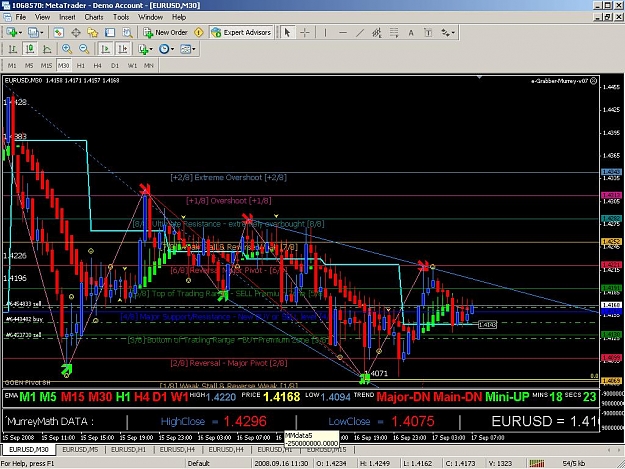The height and width of the screenshot is (469, 625).
Task: Toggle chart shift button
Action: 122,49
